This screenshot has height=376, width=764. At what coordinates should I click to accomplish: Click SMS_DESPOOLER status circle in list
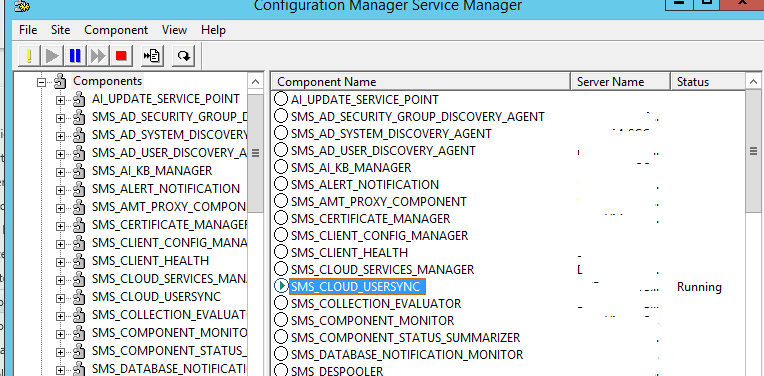click(281, 371)
